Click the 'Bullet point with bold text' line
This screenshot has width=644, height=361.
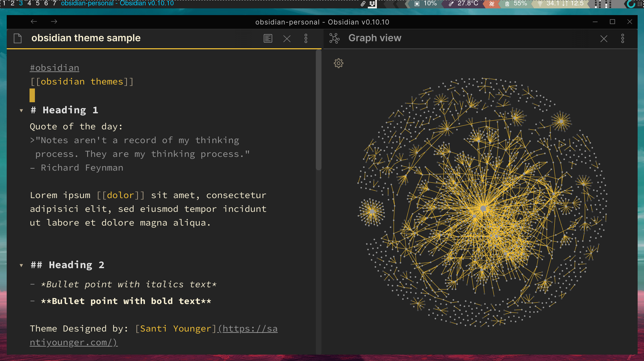126,301
